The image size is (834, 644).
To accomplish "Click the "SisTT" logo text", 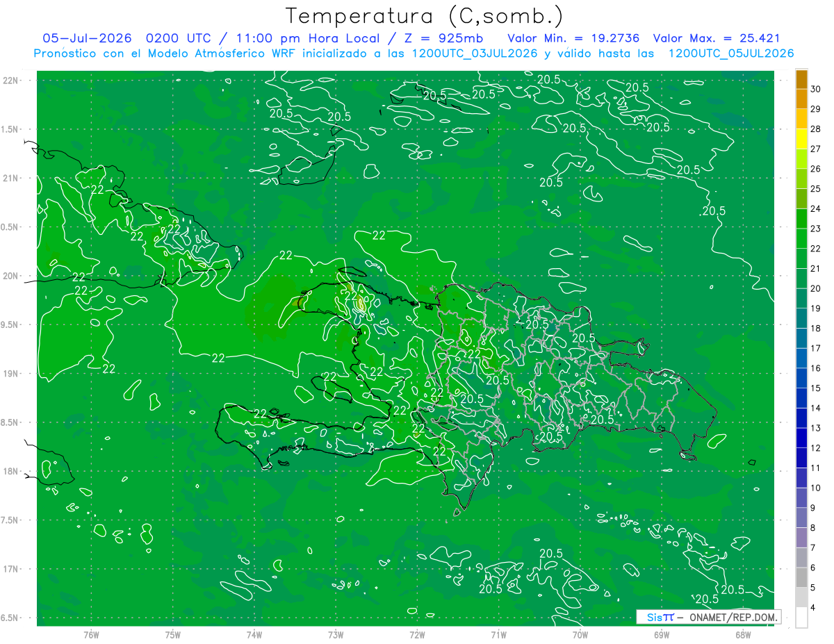I will [660, 617].
